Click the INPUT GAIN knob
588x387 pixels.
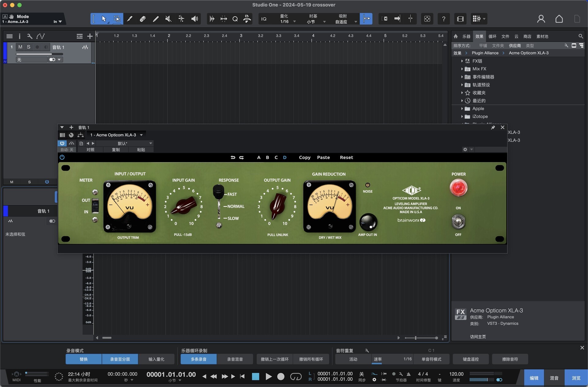pyautogui.click(x=184, y=206)
